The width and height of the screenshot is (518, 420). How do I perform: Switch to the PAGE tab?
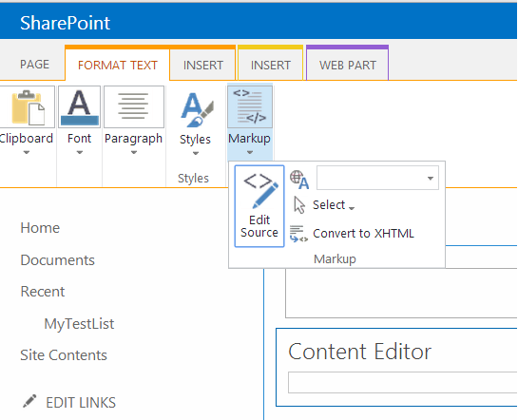[34, 65]
